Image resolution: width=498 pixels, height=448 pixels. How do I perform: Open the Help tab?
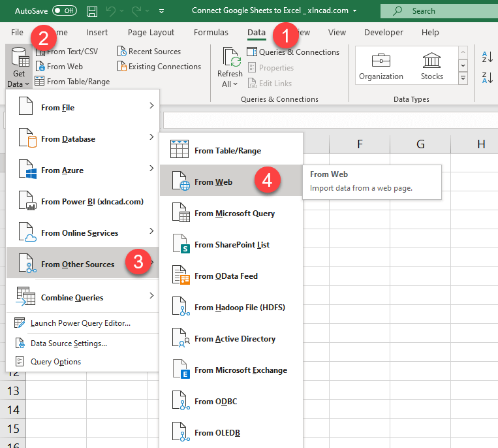tap(430, 33)
